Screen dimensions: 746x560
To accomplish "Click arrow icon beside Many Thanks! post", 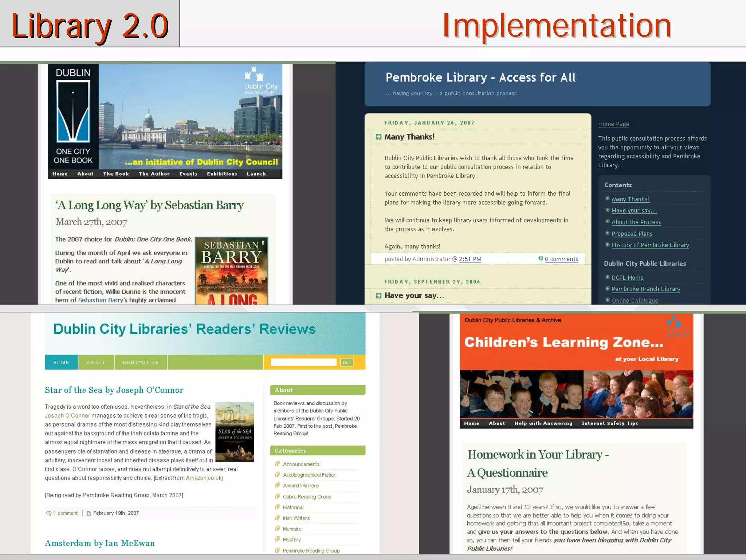I will pyautogui.click(x=378, y=137).
